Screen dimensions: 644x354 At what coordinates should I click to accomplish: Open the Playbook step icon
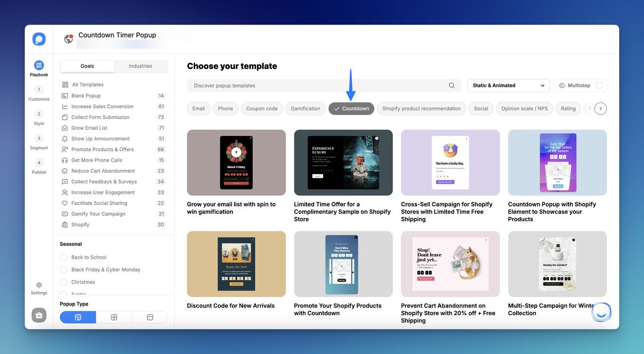(39, 65)
